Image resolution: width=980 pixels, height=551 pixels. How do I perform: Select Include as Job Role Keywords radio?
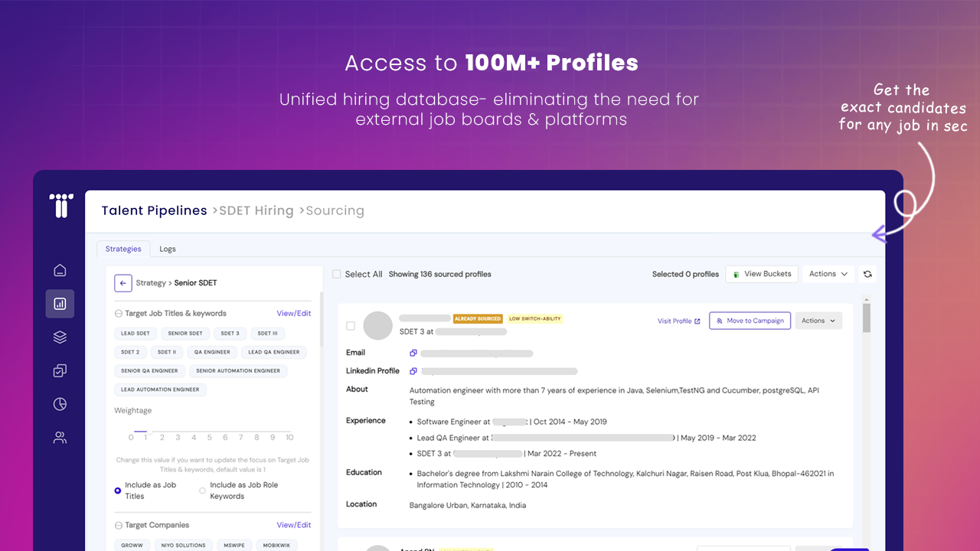[203, 491]
